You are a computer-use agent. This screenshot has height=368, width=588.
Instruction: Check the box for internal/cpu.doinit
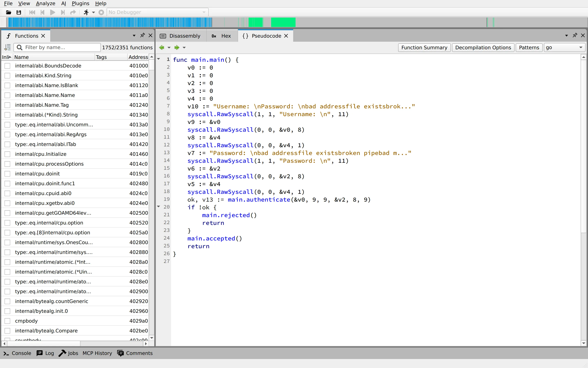coord(8,174)
